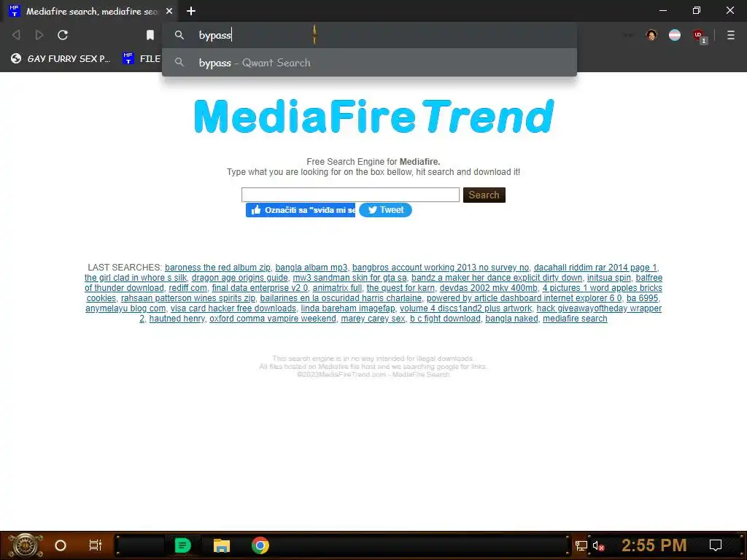Open the GAY FURRY bookmark
The height and width of the screenshot is (560, 747).
point(61,58)
